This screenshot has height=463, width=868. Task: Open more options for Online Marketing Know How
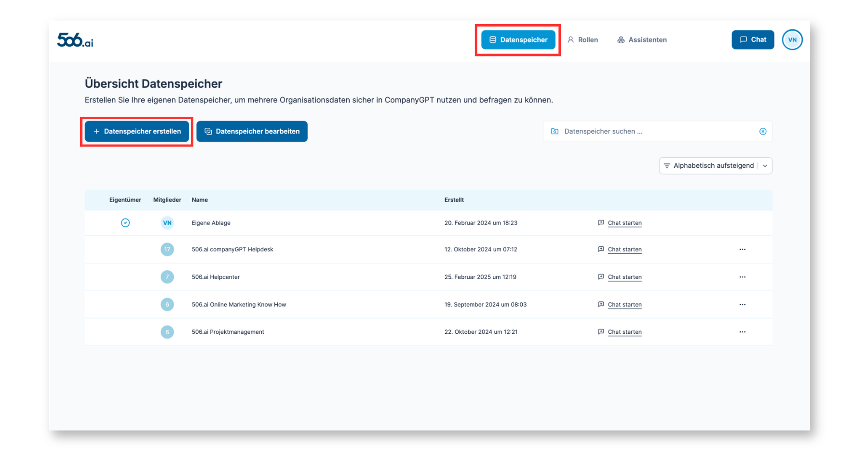[742, 304]
